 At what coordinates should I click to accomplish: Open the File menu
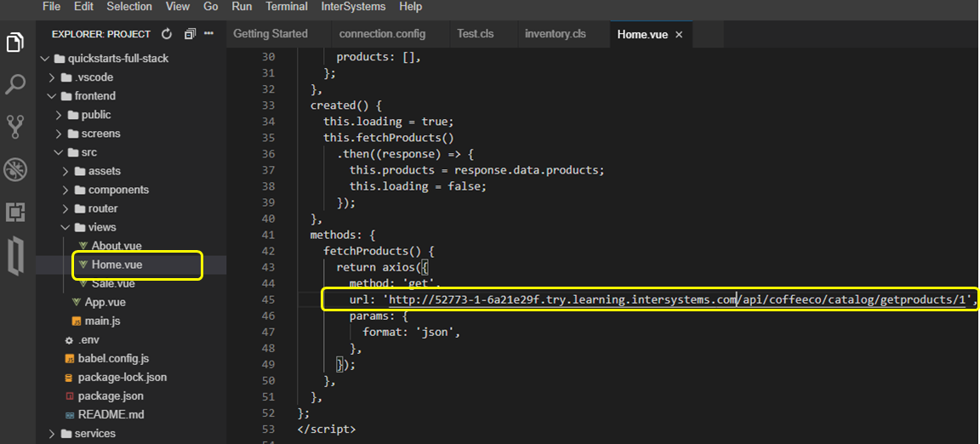51,7
